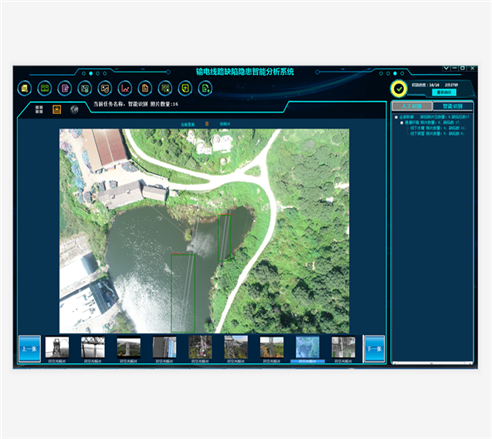
Task: Select the first tower photo thumbnail
Action: 57,347
